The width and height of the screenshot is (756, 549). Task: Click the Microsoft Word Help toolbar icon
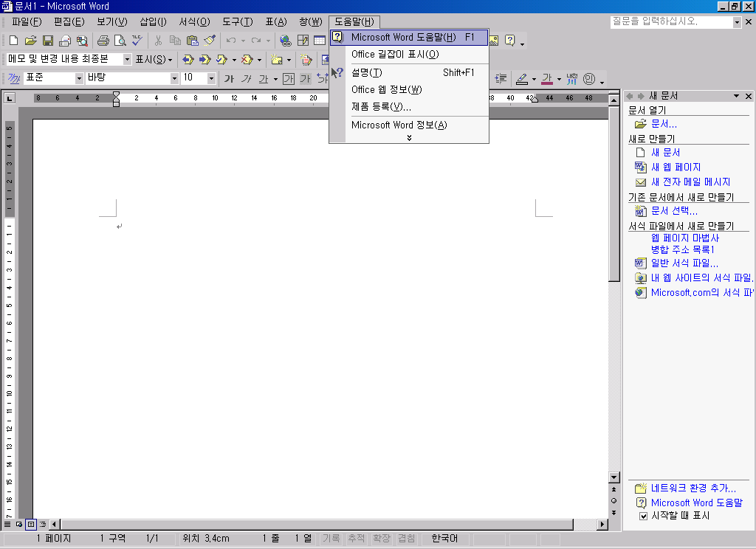pyautogui.click(x=509, y=41)
